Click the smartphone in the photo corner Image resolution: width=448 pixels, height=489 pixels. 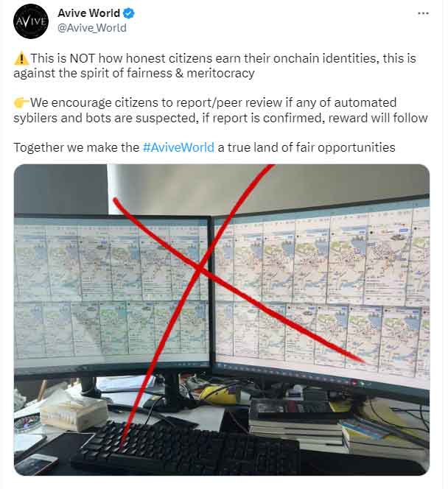pyautogui.click(x=35, y=465)
